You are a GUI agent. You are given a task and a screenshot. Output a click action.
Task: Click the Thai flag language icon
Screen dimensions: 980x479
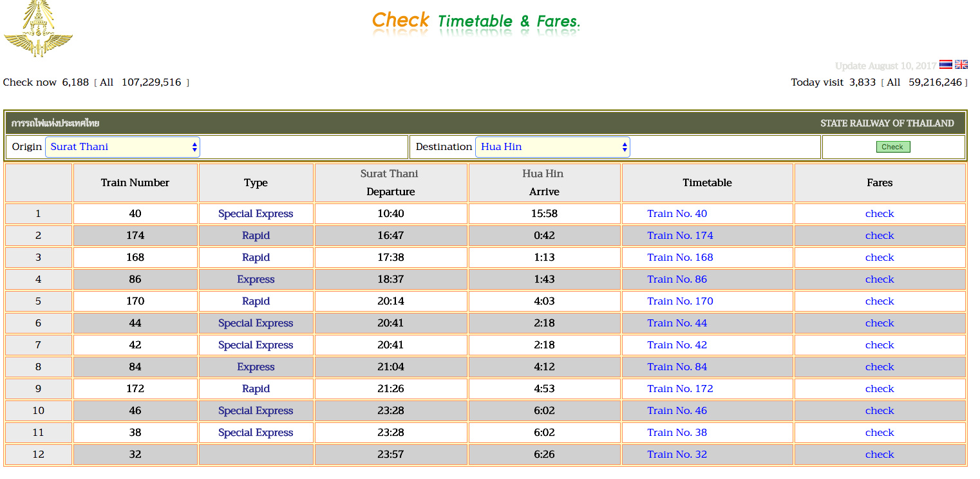[945, 64]
